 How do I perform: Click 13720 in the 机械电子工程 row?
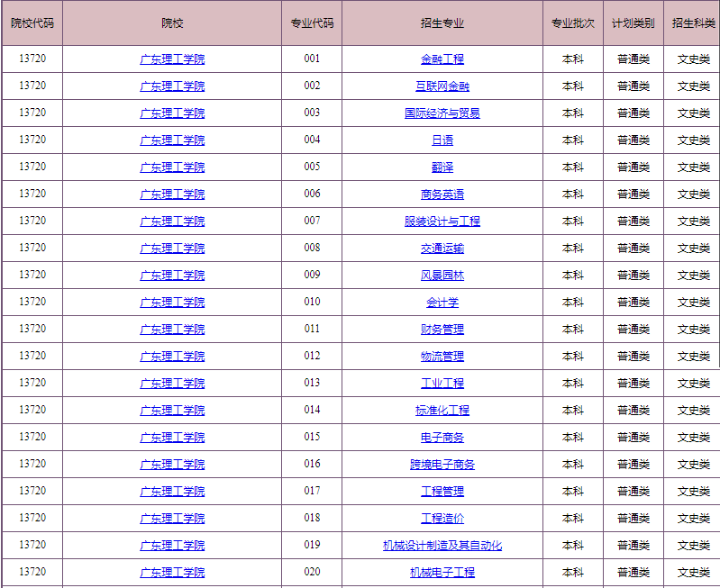32,572
